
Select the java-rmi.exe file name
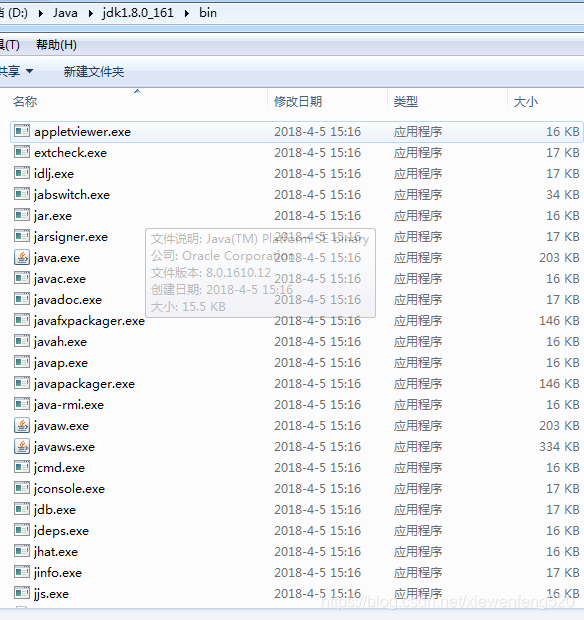point(69,405)
